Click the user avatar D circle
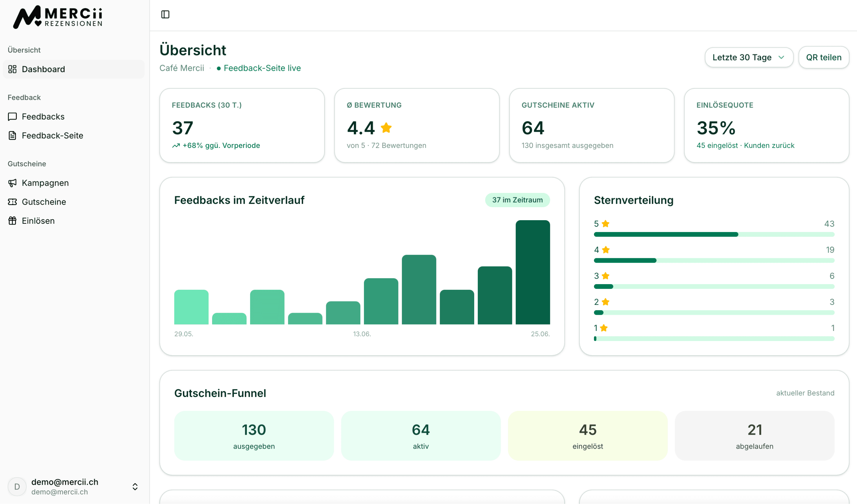The width and height of the screenshot is (857, 504). 17,487
